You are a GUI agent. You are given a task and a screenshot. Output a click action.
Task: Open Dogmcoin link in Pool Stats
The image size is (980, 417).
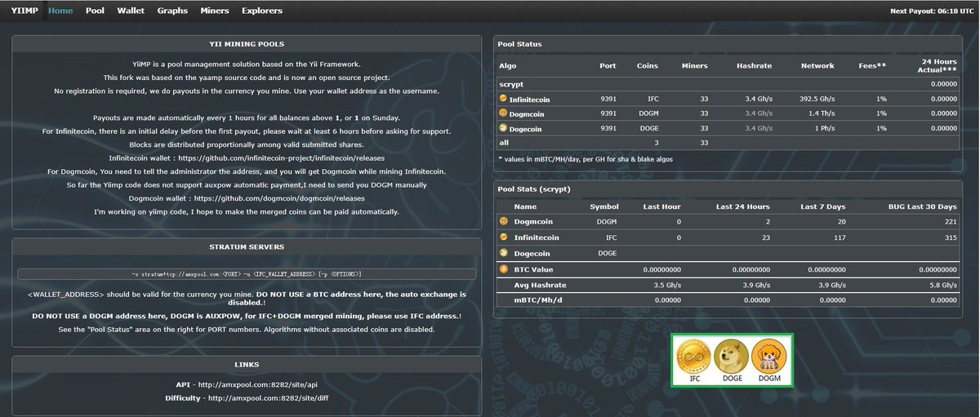(533, 221)
